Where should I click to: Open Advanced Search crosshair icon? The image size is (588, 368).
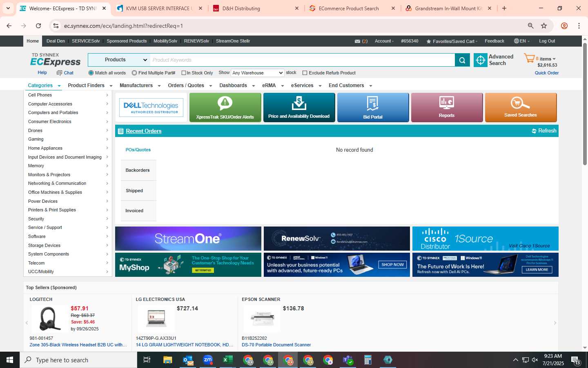[481, 60]
